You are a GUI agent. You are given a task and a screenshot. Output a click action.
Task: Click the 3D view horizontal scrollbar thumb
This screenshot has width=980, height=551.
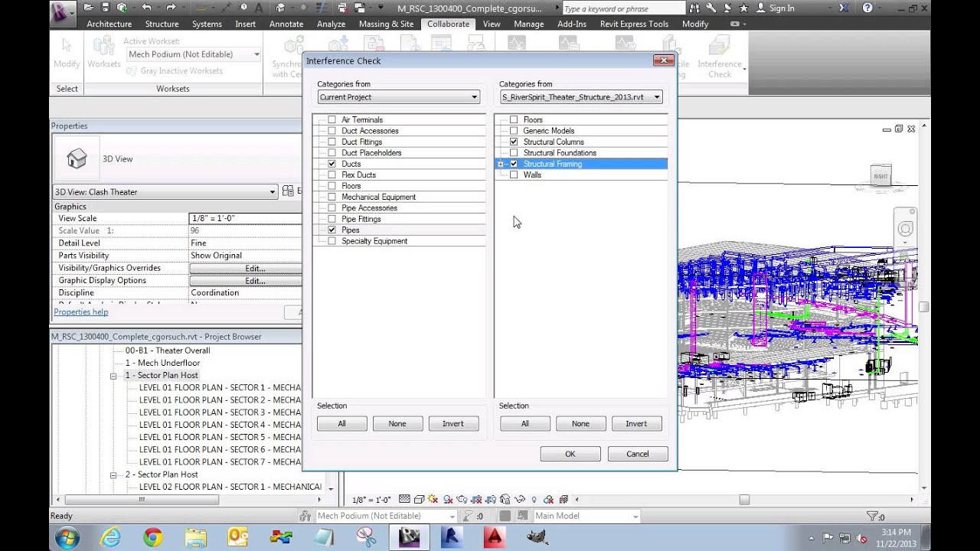(744, 500)
